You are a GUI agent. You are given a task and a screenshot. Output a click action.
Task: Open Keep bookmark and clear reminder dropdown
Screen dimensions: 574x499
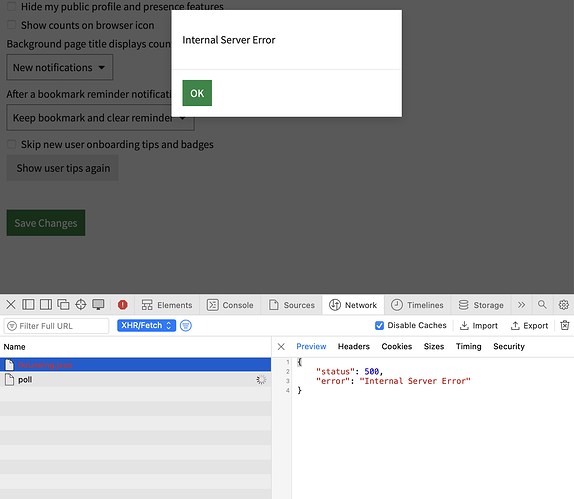pos(100,118)
